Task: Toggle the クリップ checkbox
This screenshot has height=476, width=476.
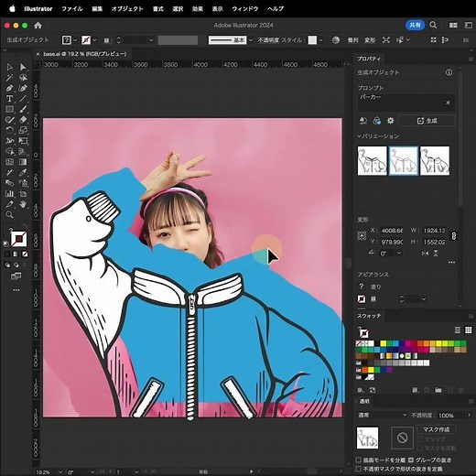Action: 420,439
